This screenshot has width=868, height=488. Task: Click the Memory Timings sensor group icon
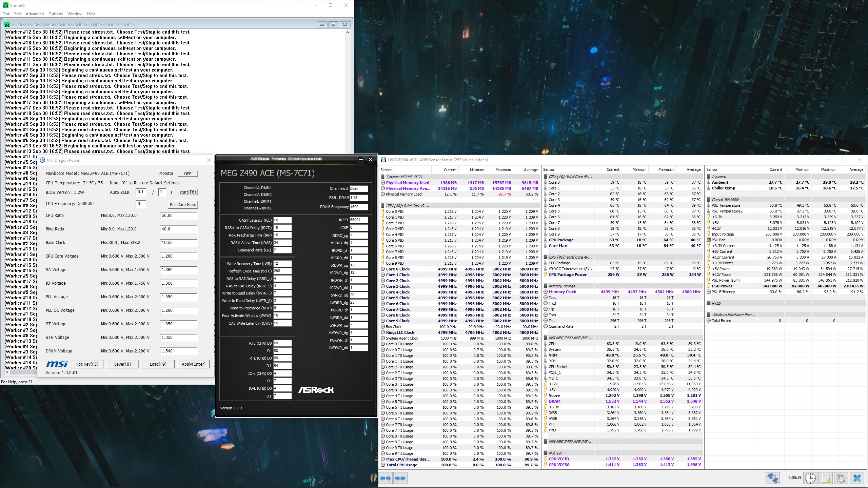click(x=546, y=286)
